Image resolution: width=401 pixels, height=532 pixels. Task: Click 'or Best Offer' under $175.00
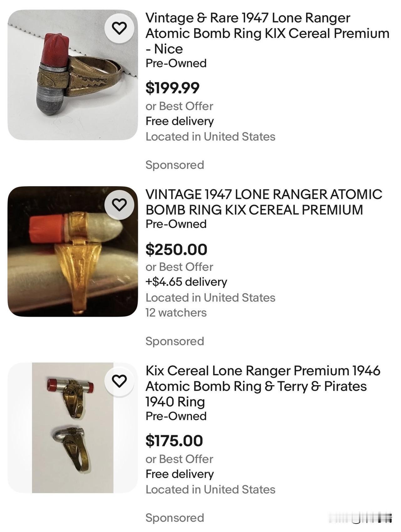click(x=179, y=459)
